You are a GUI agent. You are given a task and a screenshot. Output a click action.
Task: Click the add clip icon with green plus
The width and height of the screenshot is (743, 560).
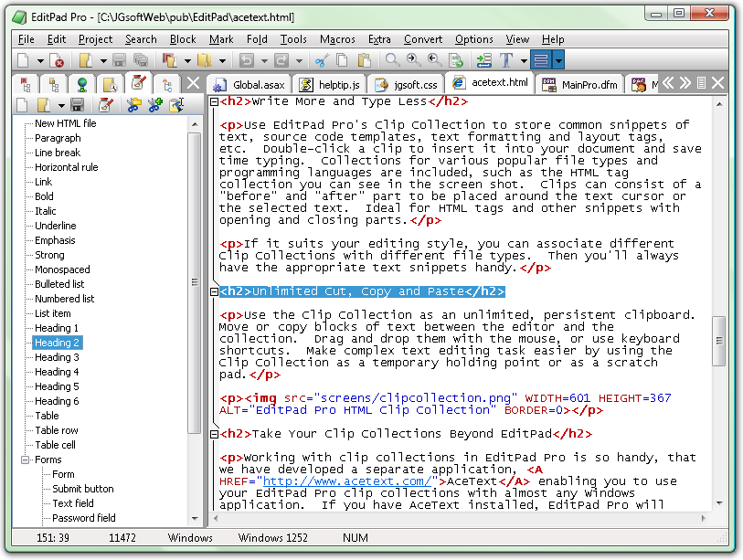(x=155, y=105)
